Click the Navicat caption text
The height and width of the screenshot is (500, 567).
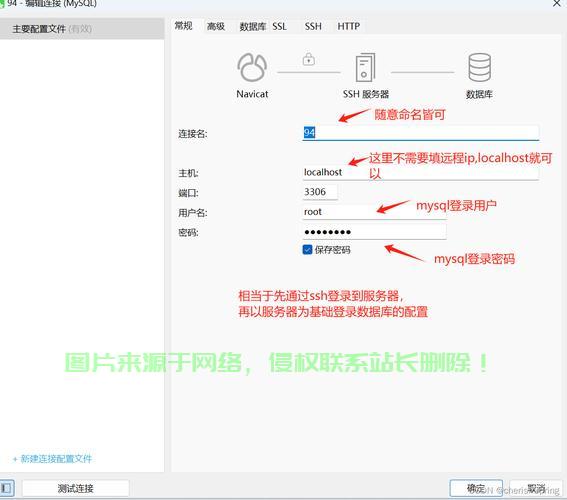click(x=252, y=94)
